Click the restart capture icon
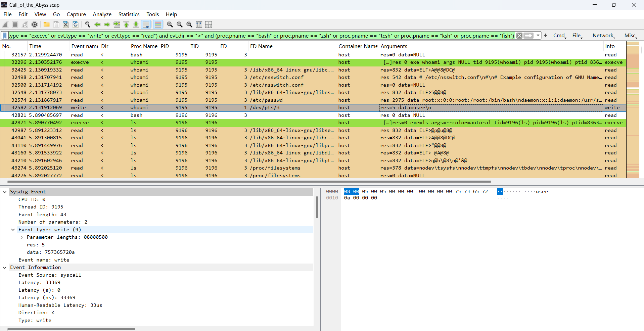Image resolution: width=644 pixels, height=331 pixels. 25,25
